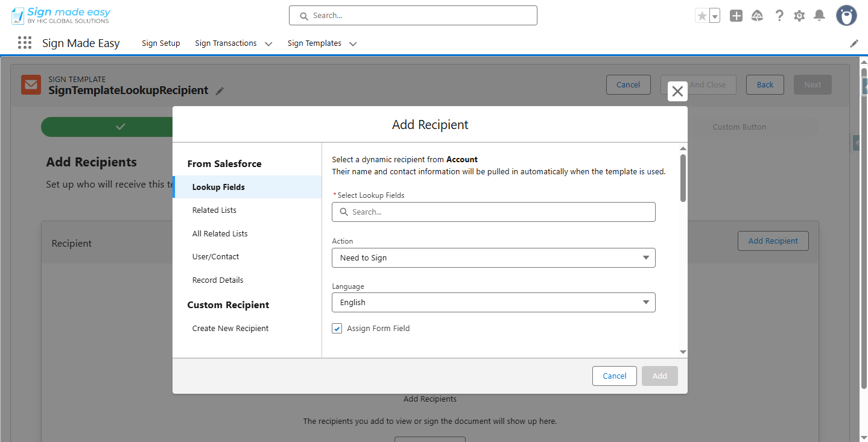This screenshot has width=868, height=442.
Task: Select Related Lists in the sidebar
Action: click(214, 210)
